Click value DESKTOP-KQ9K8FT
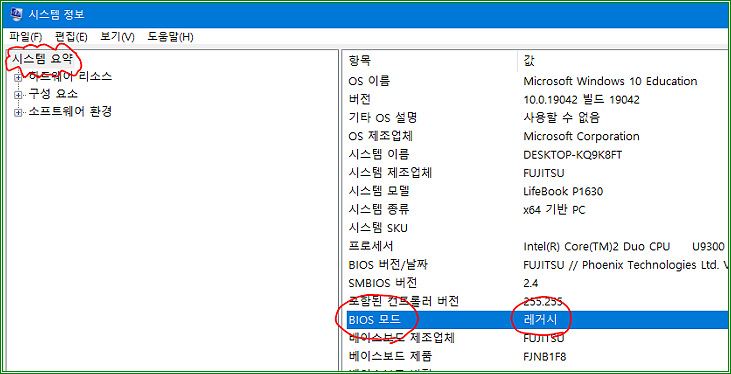This screenshot has height=374, width=731. coord(572,155)
